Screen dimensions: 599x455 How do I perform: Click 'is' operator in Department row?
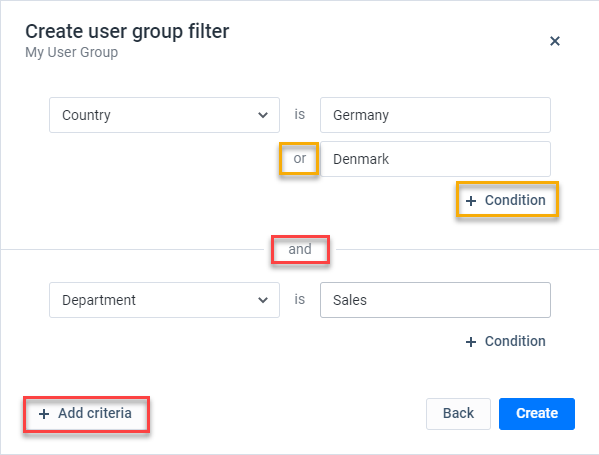point(300,299)
